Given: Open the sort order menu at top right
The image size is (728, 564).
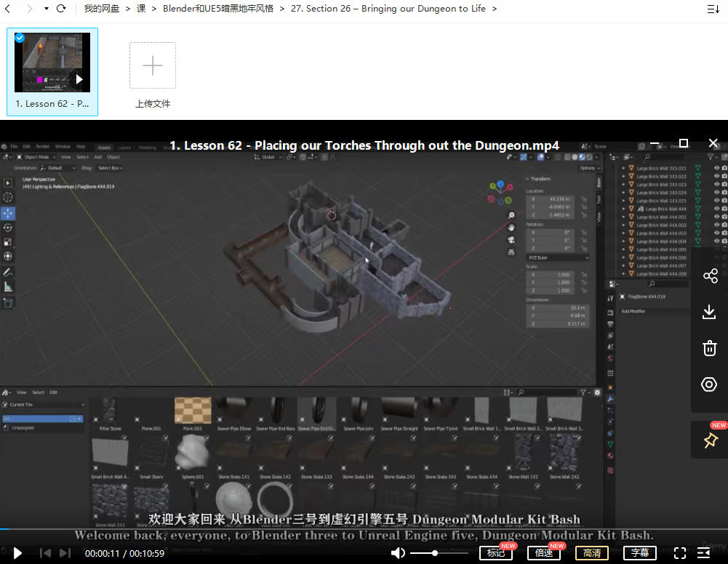Looking at the screenshot, I should (x=713, y=9).
